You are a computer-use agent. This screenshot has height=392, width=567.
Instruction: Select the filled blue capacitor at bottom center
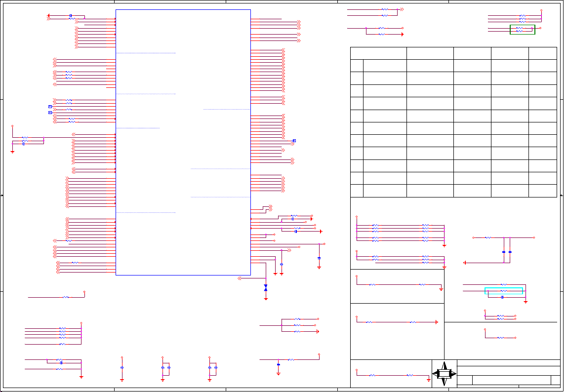279,364
